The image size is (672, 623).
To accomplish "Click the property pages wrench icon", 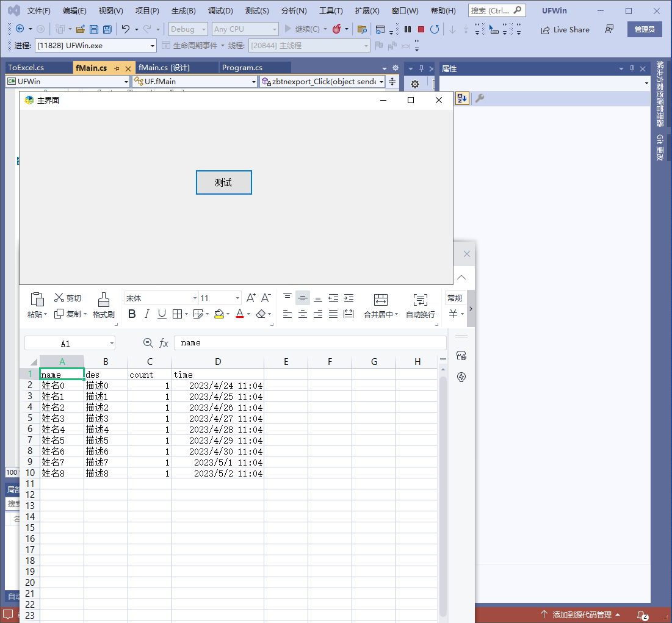I will click(480, 98).
